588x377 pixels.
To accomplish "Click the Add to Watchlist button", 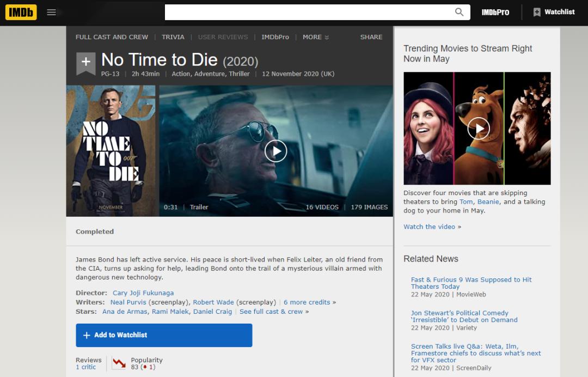I will (164, 335).
